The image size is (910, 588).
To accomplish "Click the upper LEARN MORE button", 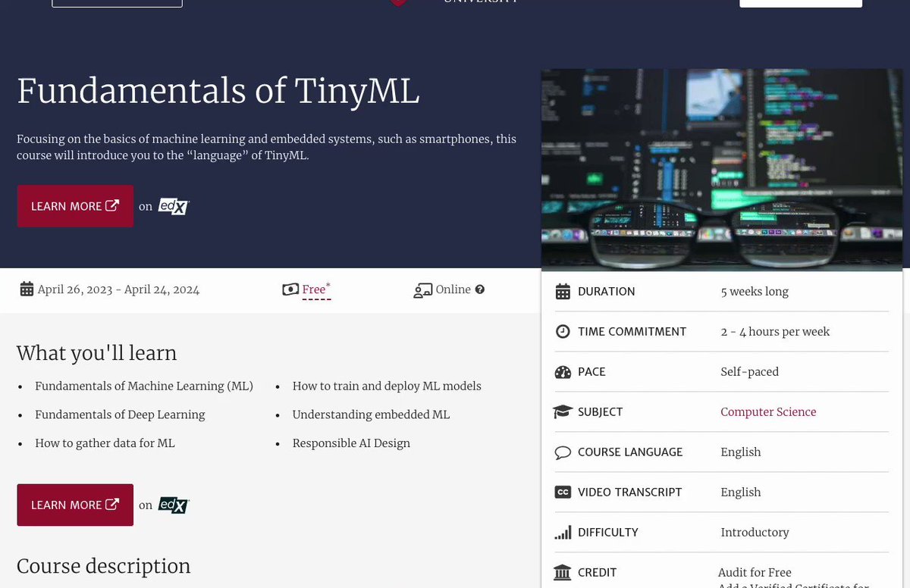I will 75,206.
